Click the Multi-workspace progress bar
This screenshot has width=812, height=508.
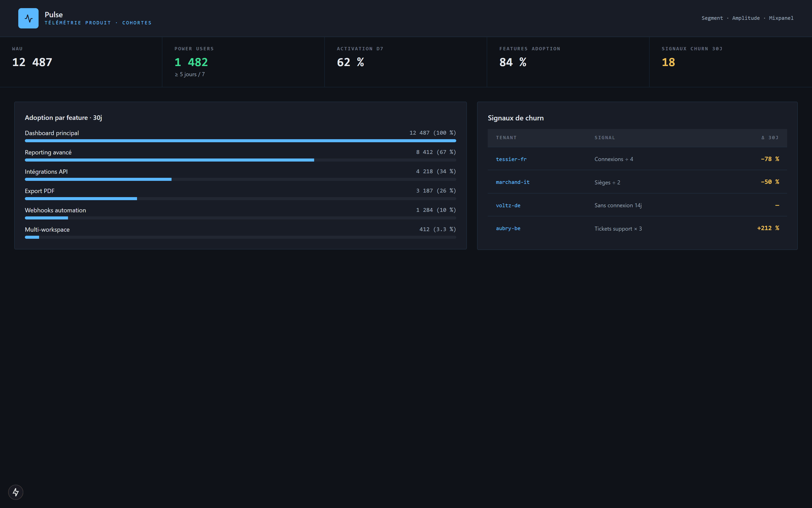[240, 237]
